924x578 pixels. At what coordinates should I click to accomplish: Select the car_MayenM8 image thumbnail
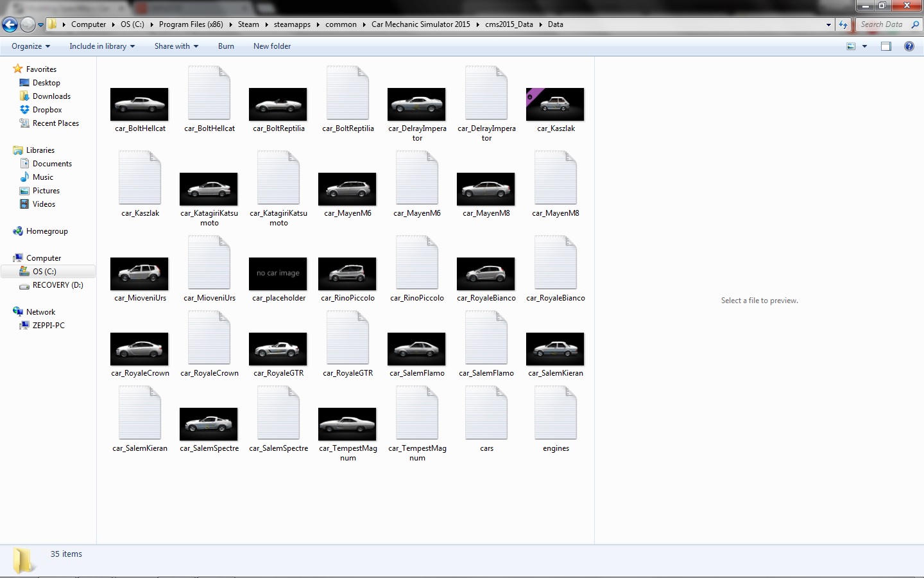coord(486,189)
